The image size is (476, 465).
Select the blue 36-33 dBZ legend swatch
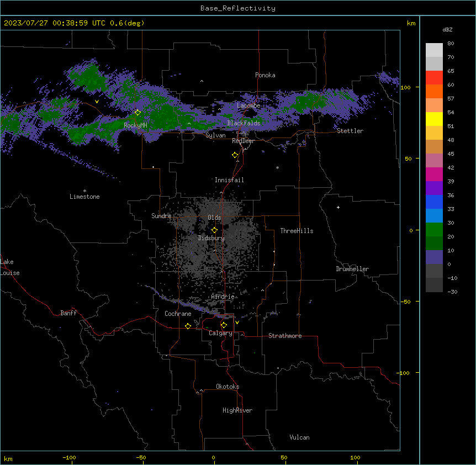pos(434,202)
